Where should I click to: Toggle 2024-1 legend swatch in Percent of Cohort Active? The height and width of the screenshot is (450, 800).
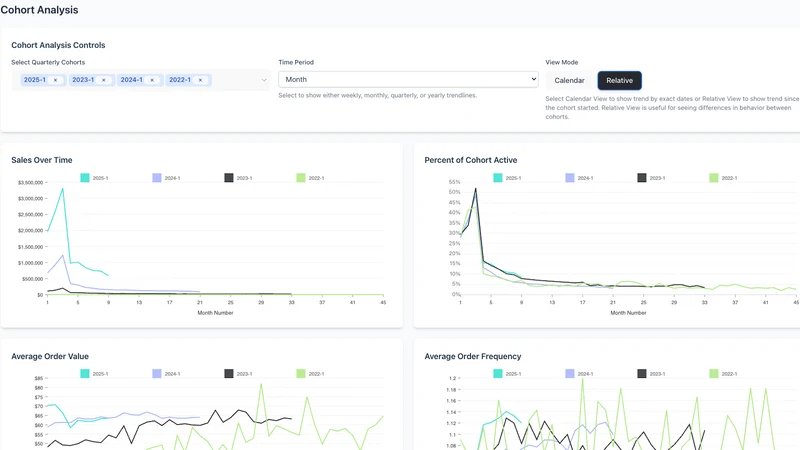pos(570,178)
